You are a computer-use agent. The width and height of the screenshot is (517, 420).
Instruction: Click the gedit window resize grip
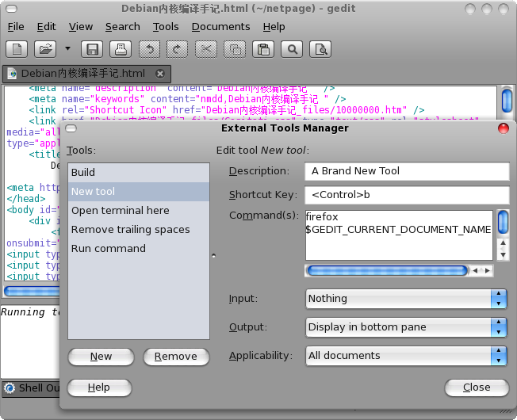505,411
